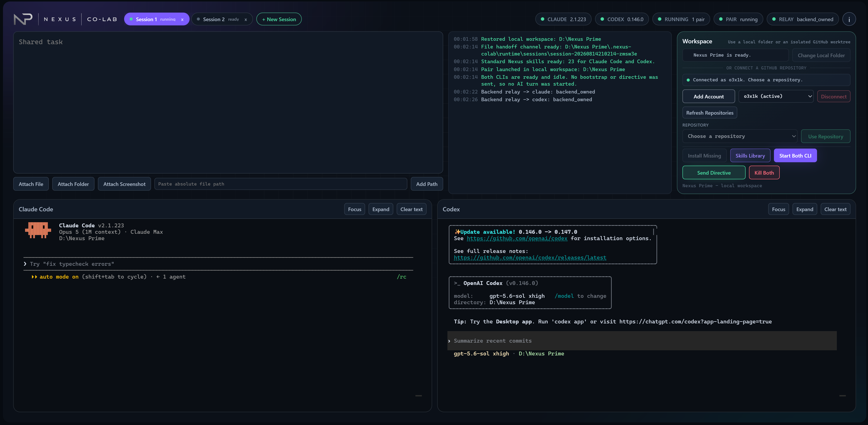Click Refresh Repositories
Viewport: 868px width, 425px height.
[710, 113]
